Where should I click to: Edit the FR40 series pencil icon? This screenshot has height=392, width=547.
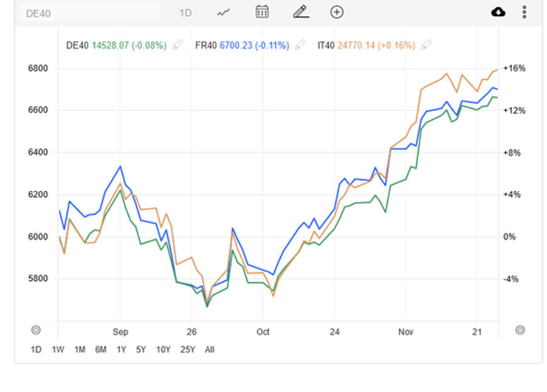coord(300,45)
